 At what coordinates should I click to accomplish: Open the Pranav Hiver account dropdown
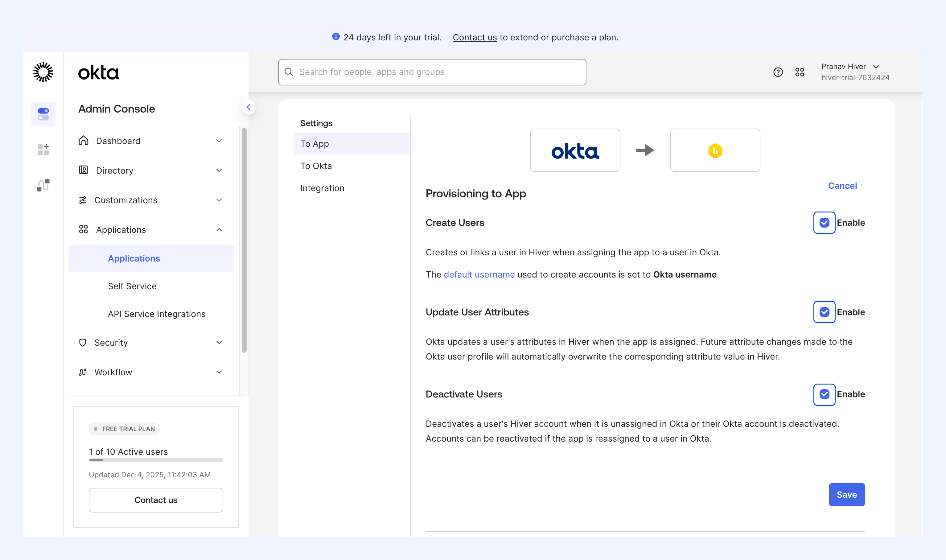(x=850, y=67)
